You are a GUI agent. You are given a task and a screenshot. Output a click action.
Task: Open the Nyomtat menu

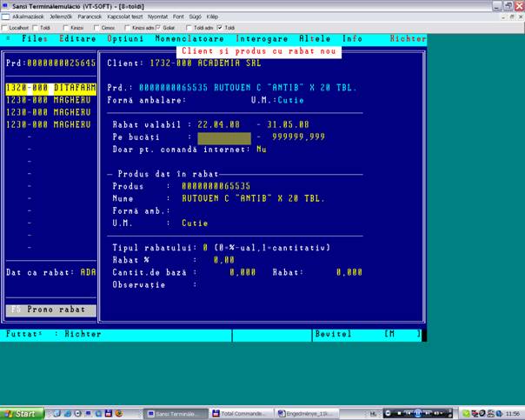pos(157,17)
